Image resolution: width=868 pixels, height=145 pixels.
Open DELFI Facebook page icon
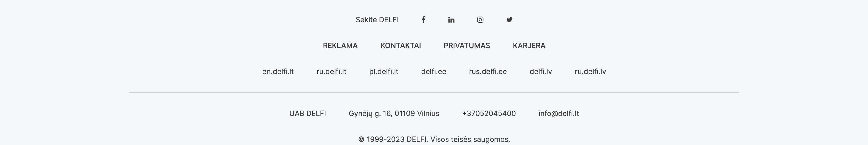(423, 20)
